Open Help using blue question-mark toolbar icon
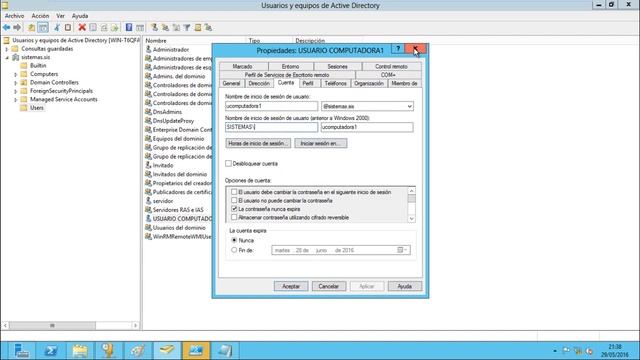The width and height of the screenshot is (640, 360). (129, 27)
